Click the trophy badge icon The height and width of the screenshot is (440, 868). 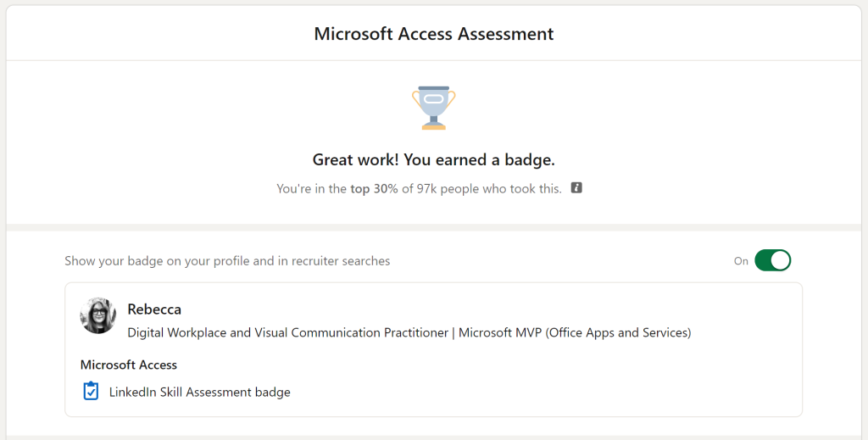pos(433,108)
